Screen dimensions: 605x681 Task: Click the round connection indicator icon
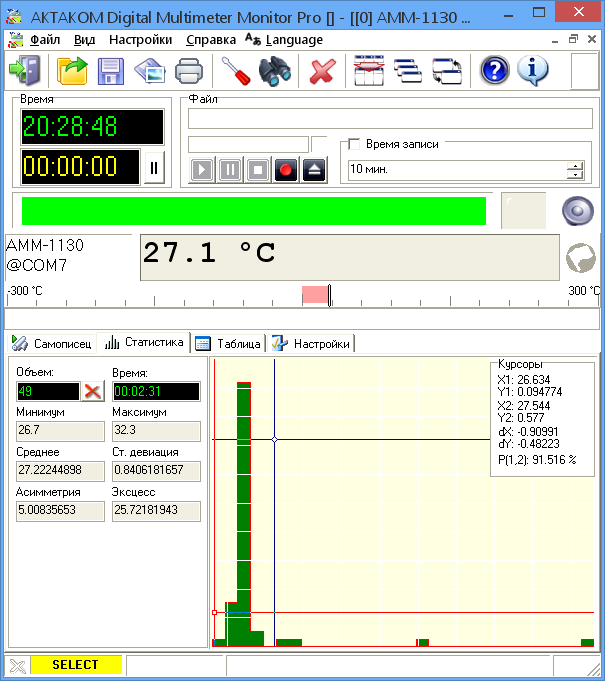point(581,258)
